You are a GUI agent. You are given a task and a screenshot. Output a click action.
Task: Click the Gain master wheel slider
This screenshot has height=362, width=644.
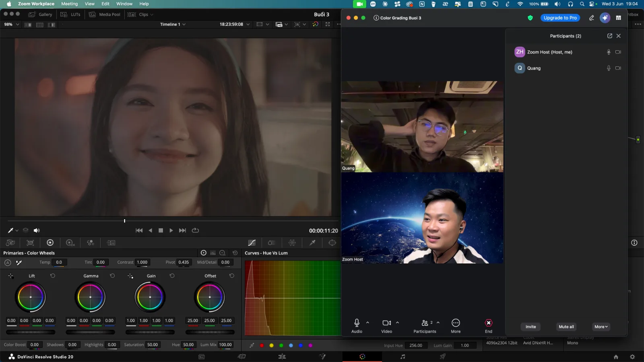(150, 332)
